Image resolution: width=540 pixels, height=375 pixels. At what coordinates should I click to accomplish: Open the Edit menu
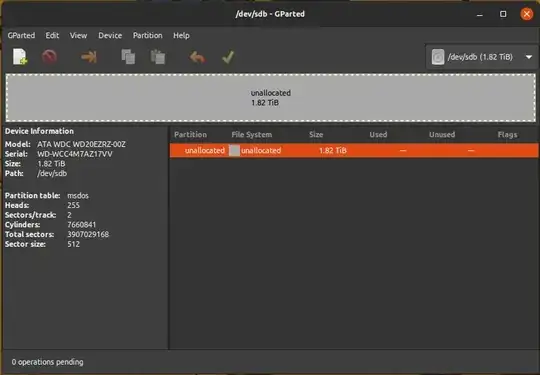coord(52,35)
